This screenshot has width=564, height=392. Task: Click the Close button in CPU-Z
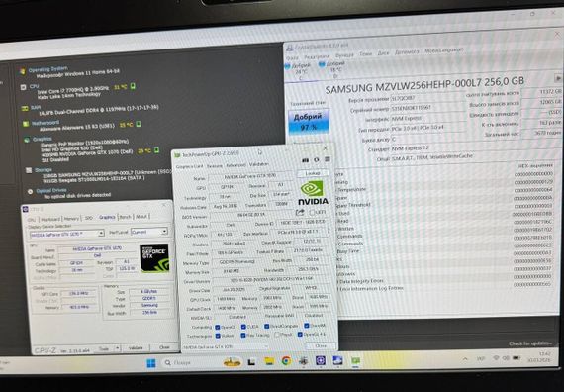(164, 347)
